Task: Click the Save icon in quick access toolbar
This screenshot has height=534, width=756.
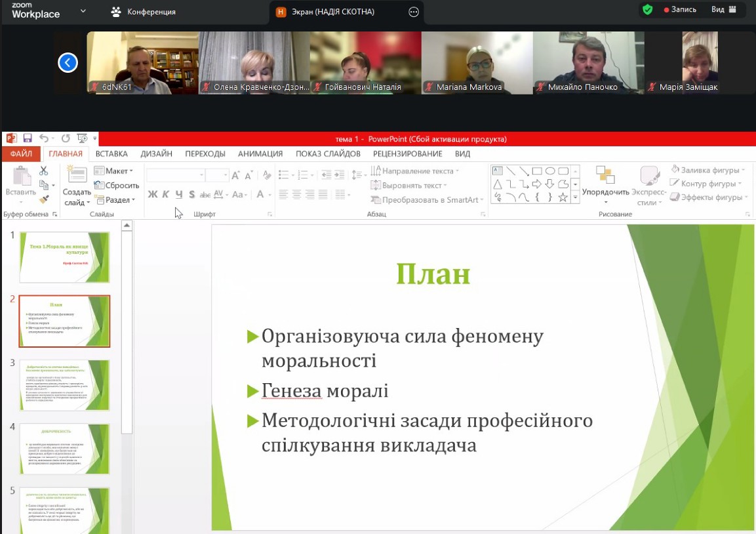Action: 28,138
